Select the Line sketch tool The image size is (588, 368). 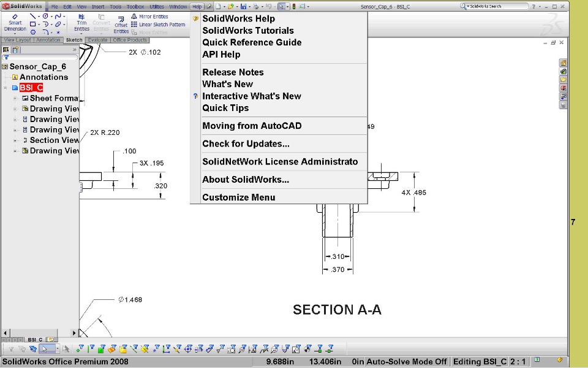(32, 16)
